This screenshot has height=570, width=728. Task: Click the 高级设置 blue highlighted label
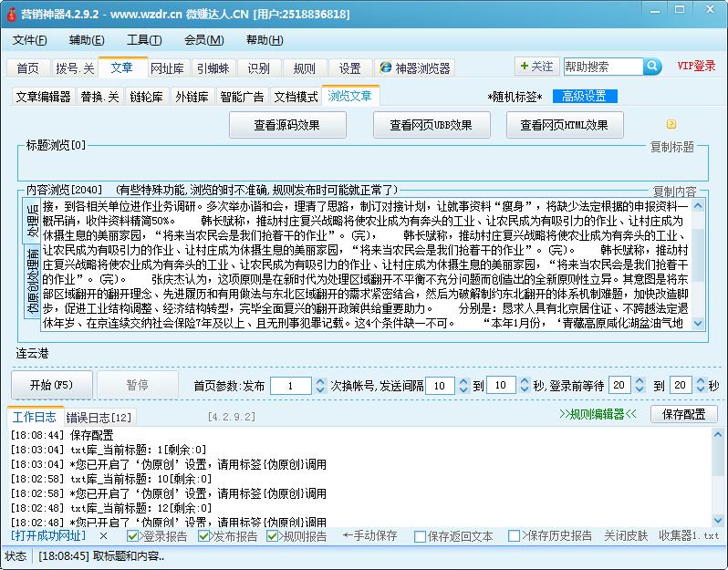coord(584,97)
